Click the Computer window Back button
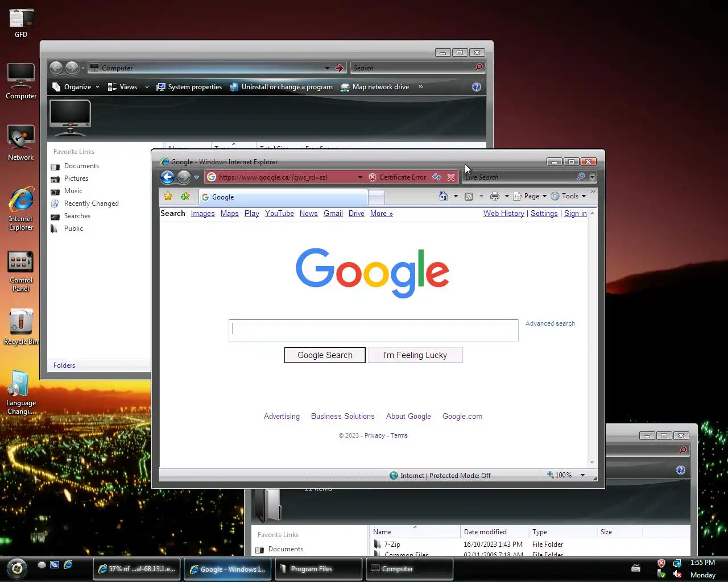This screenshot has height=582, width=728. coord(56,68)
